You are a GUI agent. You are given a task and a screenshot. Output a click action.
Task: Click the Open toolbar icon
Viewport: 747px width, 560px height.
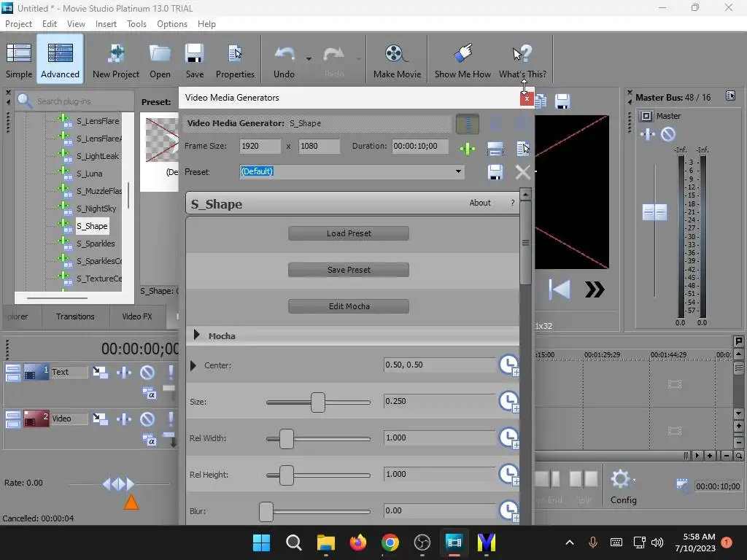[160, 61]
